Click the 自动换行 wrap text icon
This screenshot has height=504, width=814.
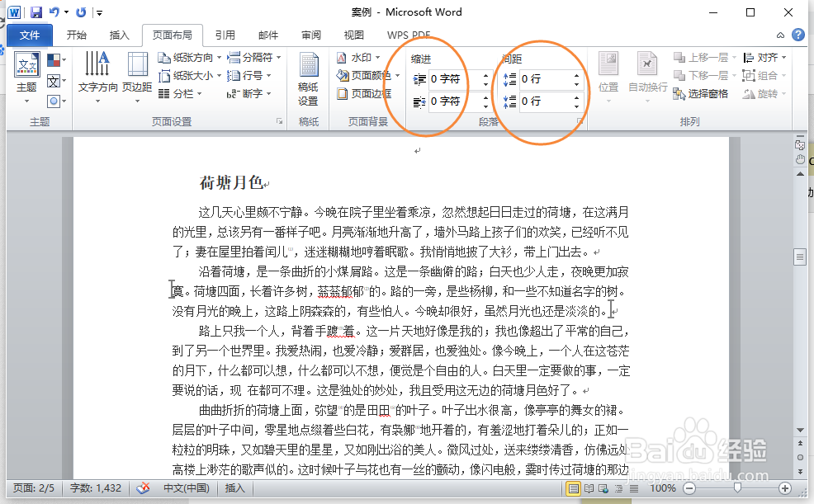[x=647, y=77]
